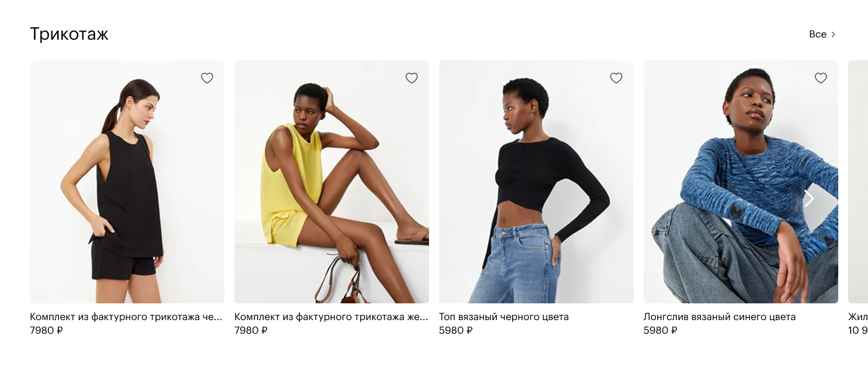Open all items via 'Все' link

818,34
